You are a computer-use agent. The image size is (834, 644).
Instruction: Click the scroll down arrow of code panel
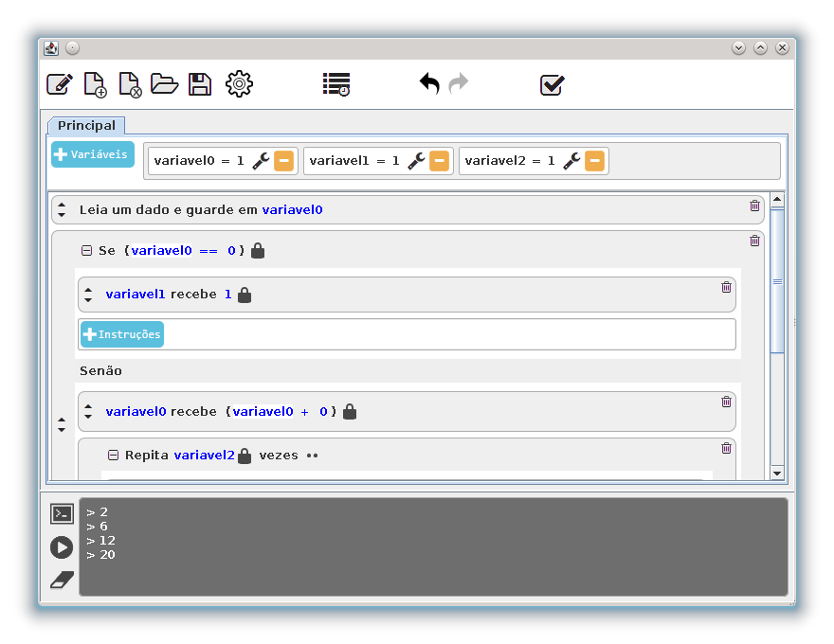pyautogui.click(x=777, y=473)
